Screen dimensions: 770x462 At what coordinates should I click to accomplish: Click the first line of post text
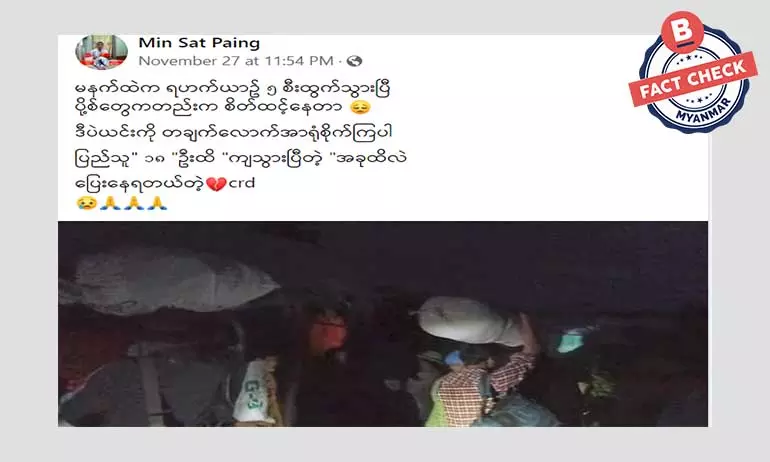pyautogui.click(x=233, y=88)
